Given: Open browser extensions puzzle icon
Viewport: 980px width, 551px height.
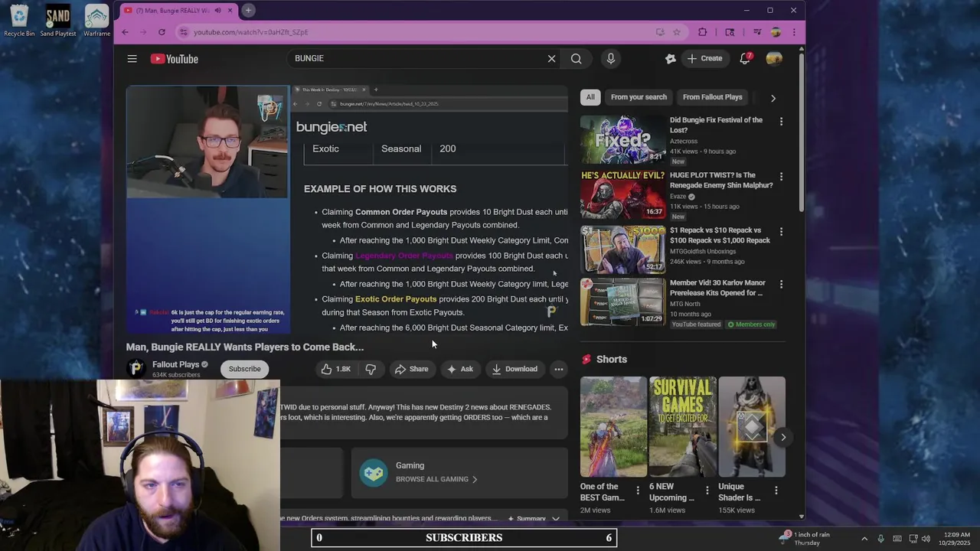Looking at the screenshot, I should 703,32.
